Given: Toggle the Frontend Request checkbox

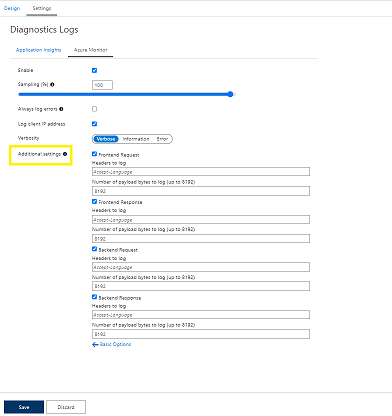Looking at the screenshot, I should (94, 154).
